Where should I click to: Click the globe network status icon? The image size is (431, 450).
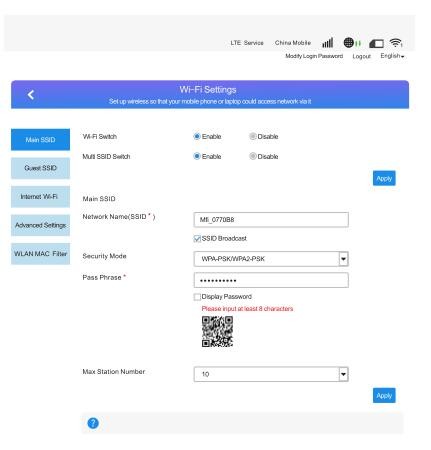point(349,43)
